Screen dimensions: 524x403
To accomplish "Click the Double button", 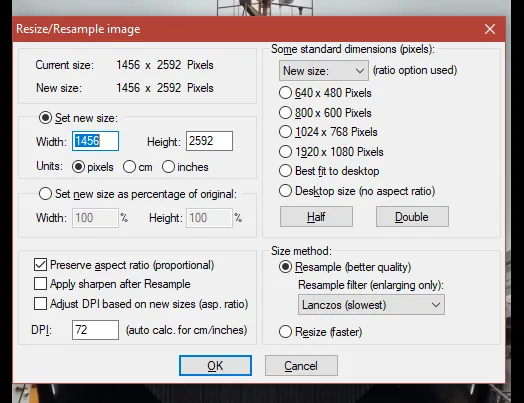I will coord(412,217).
